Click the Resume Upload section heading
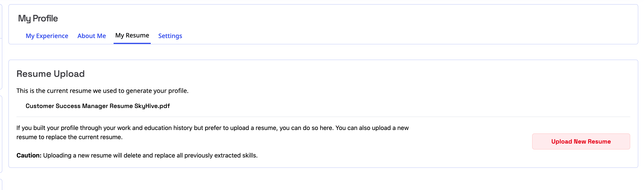The height and width of the screenshot is (190, 644). coord(51,74)
